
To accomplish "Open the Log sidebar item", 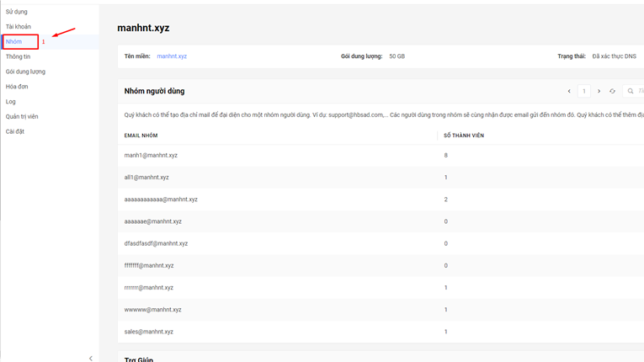I will point(11,102).
